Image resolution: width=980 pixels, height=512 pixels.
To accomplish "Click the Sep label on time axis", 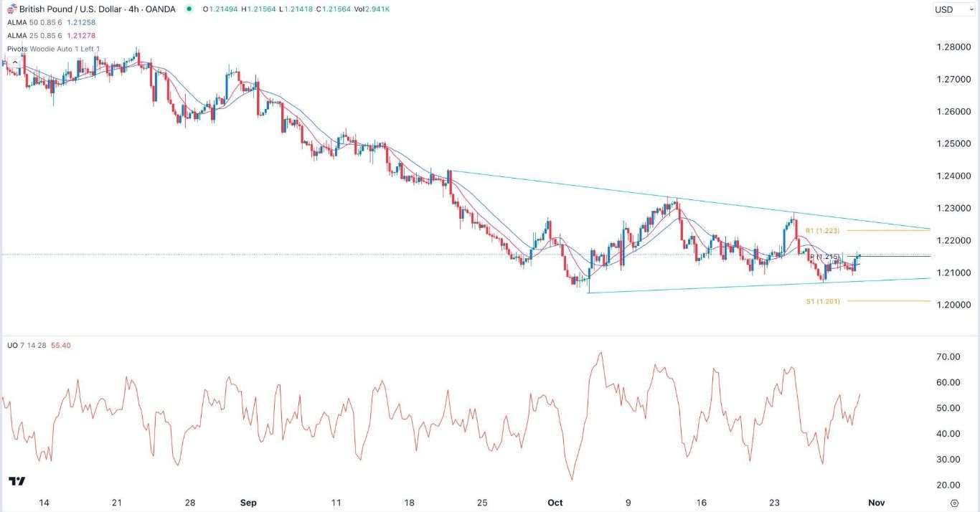I will 248,503.
